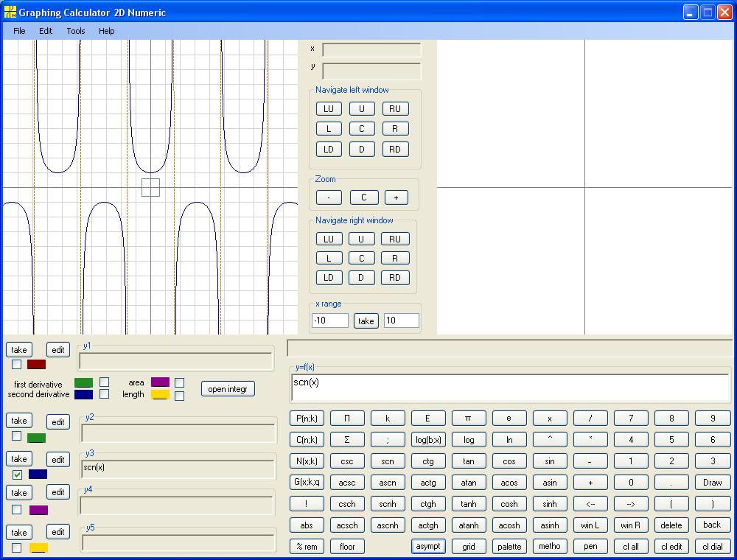
Task: Click the take button for y1
Action: [x=19, y=350]
